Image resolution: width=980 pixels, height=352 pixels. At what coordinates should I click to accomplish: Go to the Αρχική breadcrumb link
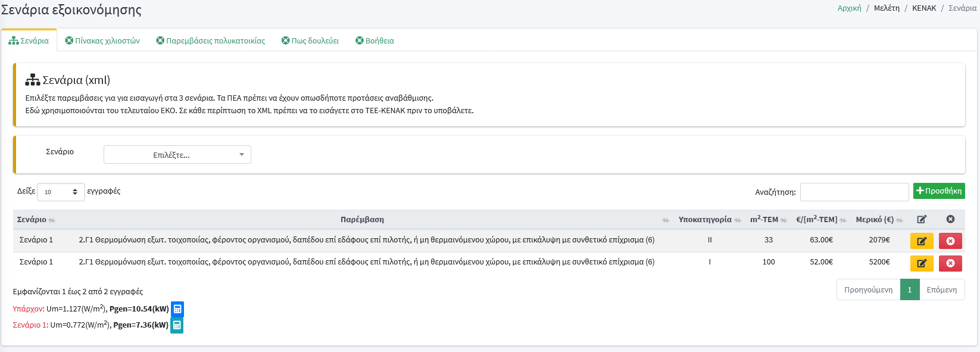tap(849, 8)
